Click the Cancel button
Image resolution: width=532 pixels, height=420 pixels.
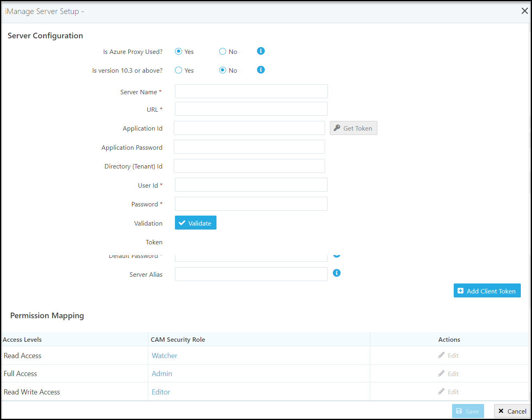(512, 411)
